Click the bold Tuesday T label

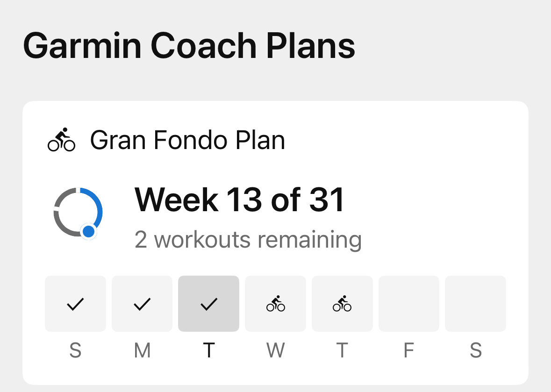[x=208, y=350]
